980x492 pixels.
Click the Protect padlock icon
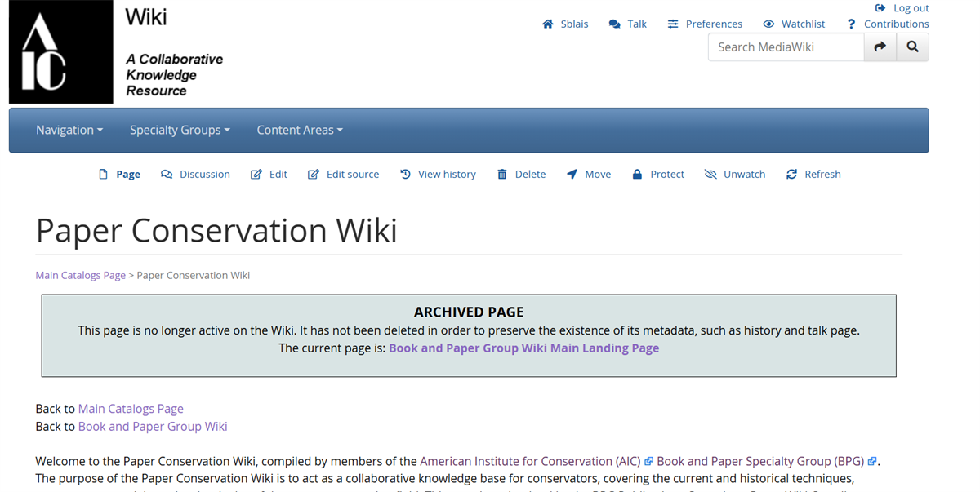(x=637, y=174)
